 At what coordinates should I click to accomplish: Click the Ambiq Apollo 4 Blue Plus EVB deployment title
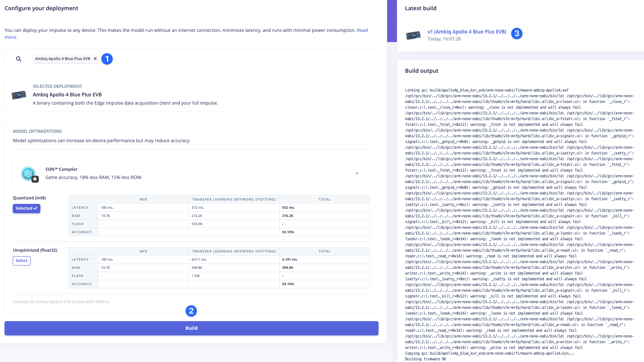67,95
